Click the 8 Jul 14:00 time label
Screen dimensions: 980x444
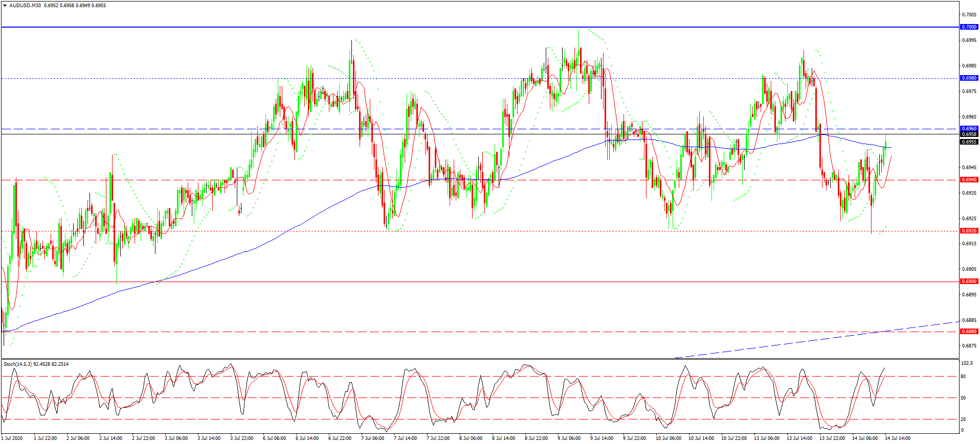503,438
